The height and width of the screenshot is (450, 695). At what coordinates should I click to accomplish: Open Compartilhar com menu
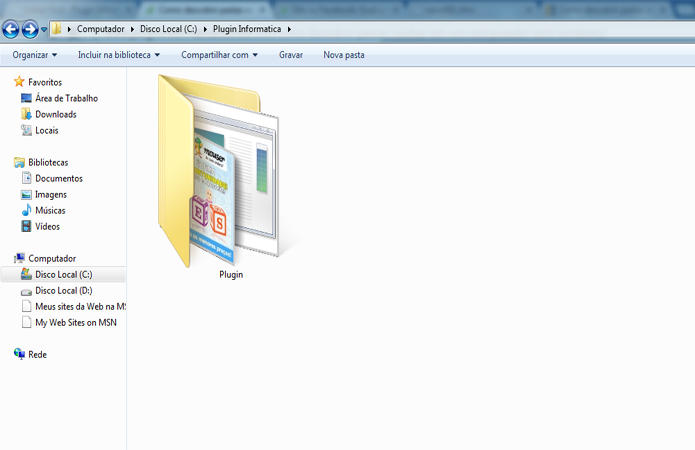coord(219,55)
